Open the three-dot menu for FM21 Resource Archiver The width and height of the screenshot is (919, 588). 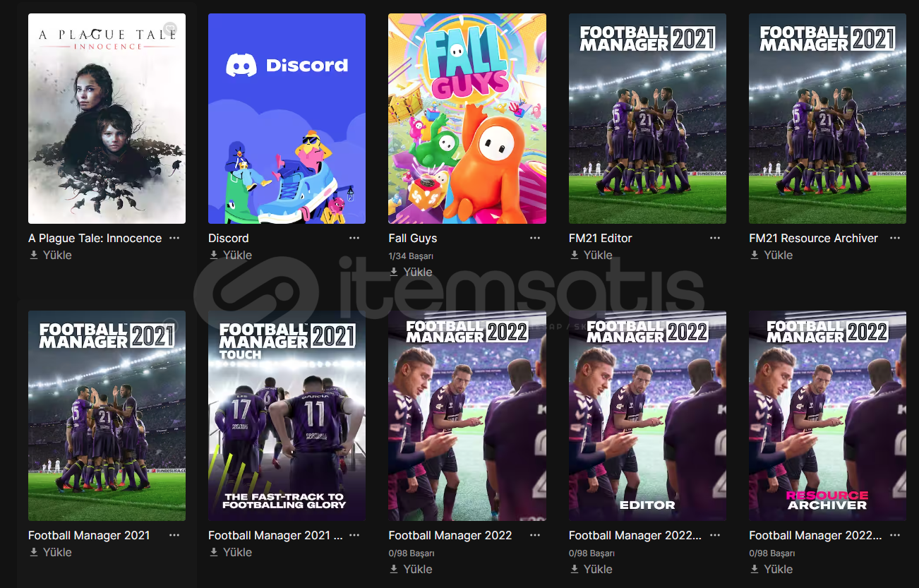[x=895, y=239]
